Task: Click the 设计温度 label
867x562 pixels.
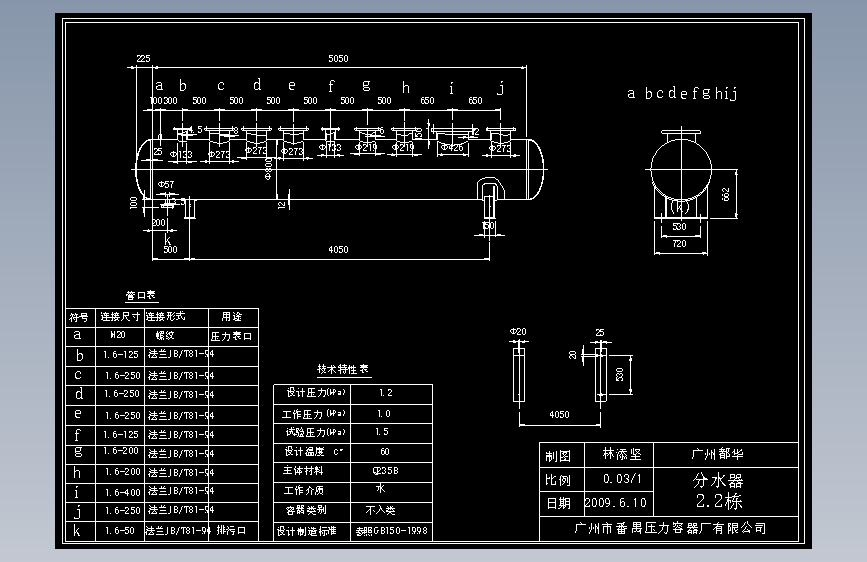Action: (305, 451)
